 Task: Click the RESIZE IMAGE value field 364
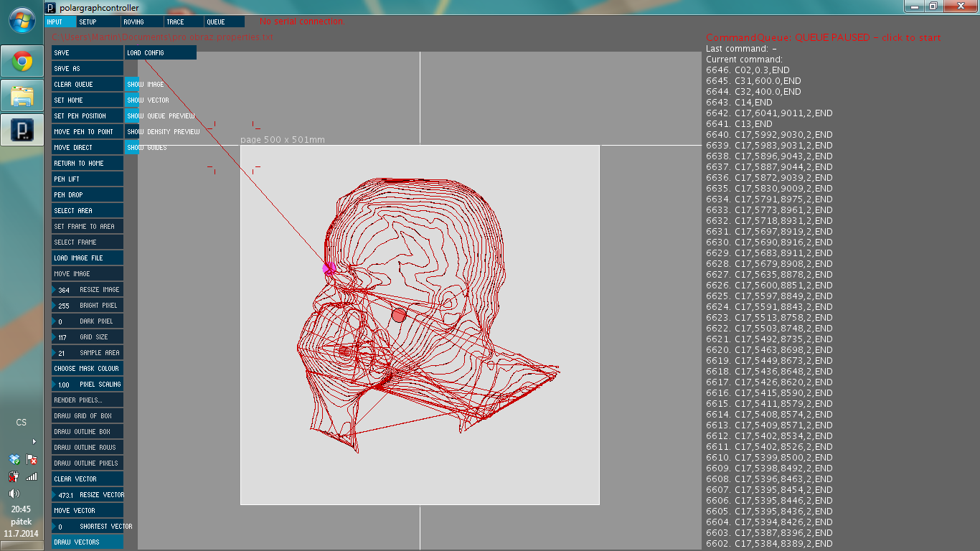click(x=64, y=290)
